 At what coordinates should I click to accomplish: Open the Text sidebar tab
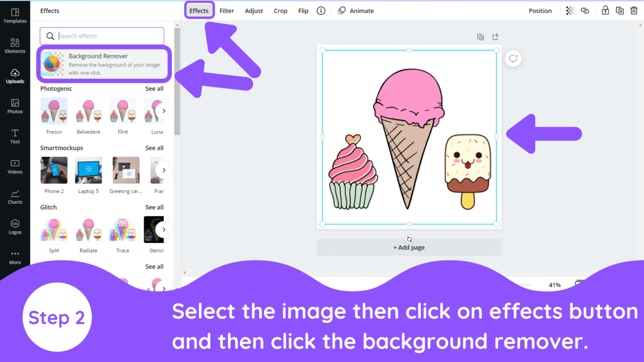(15, 136)
